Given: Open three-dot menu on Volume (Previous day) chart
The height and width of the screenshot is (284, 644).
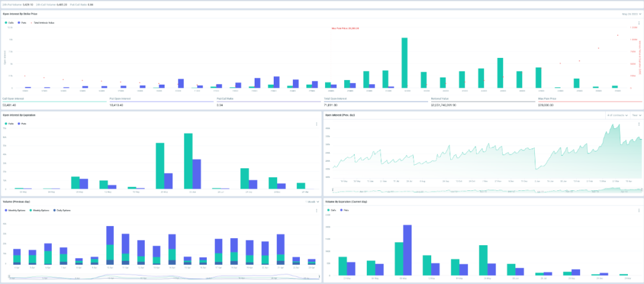Looking at the screenshot, I should click(x=316, y=211).
